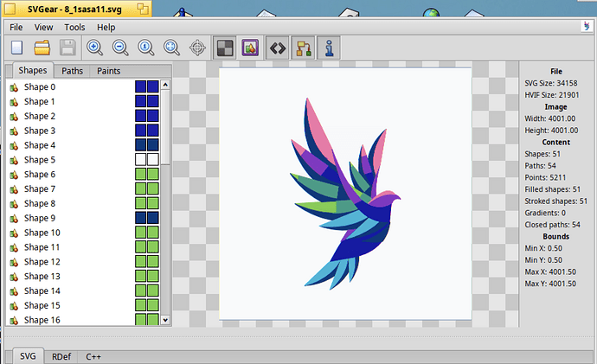Switch to the Paths tab
This screenshot has height=364, width=597.
coord(72,71)
